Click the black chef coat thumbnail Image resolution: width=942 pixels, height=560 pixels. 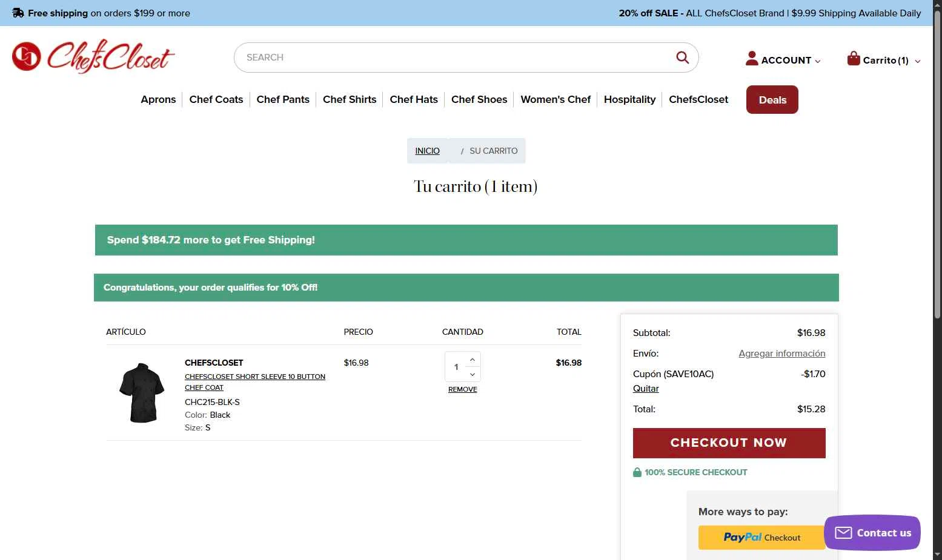click(x=142, y=393)
